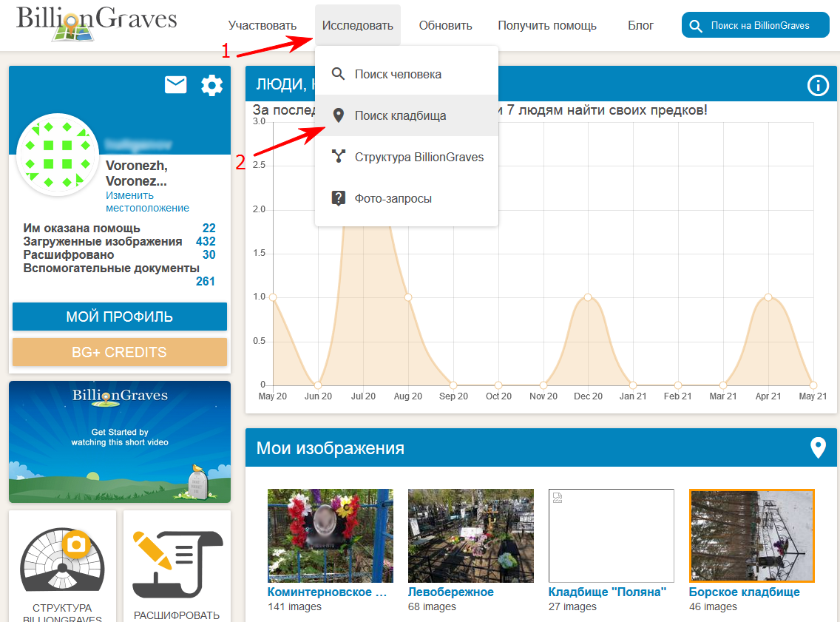The height and width of the screenshot is (622, 840).
Task: Click the МОЙ ПРОФИЛЬ button
Action: click(x=120, y=316)
